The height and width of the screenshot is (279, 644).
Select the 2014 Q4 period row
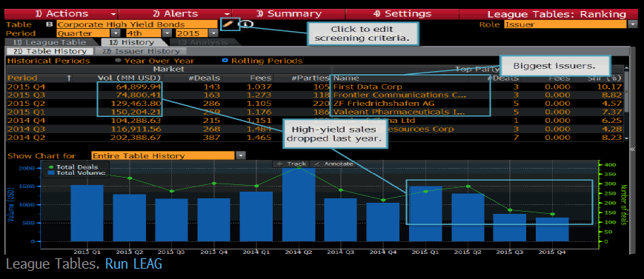pyautogui.click(x=315, y=120)
